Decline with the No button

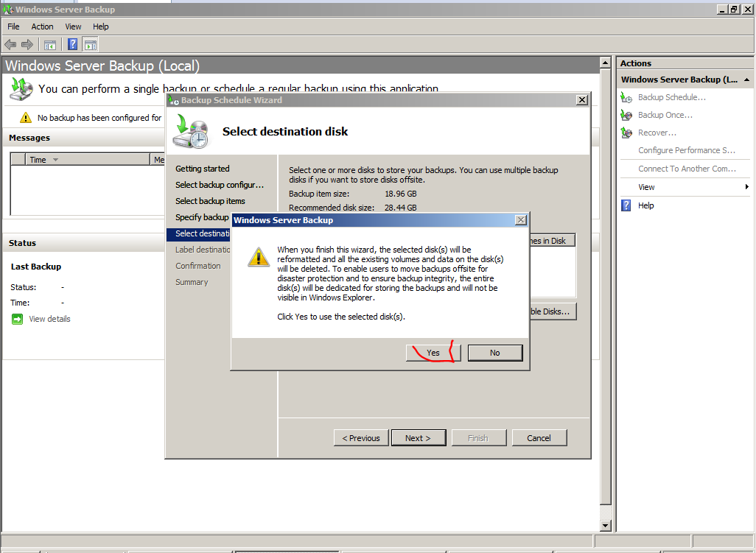[x=494, y=353]
